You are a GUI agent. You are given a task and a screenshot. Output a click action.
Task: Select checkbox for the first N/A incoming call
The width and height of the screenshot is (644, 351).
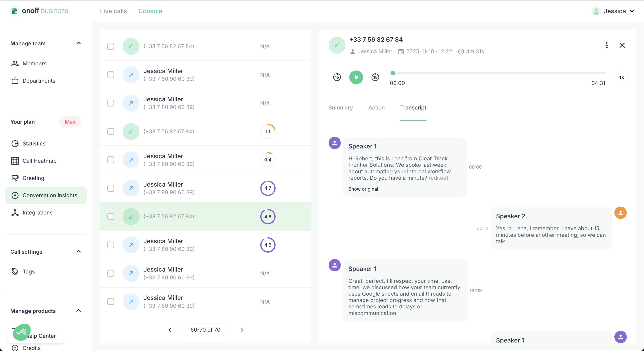pos(111,46)
